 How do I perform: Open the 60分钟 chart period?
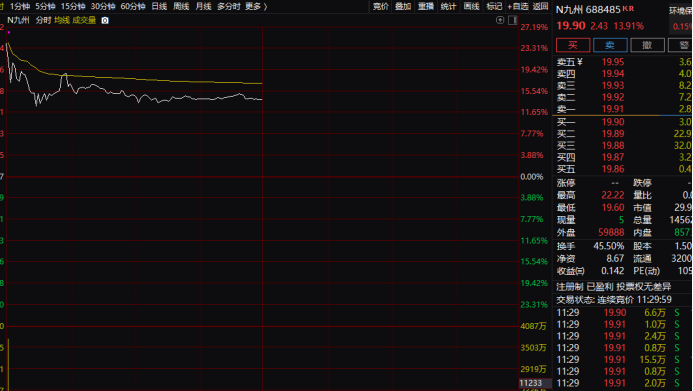click(x=133, y=6)
